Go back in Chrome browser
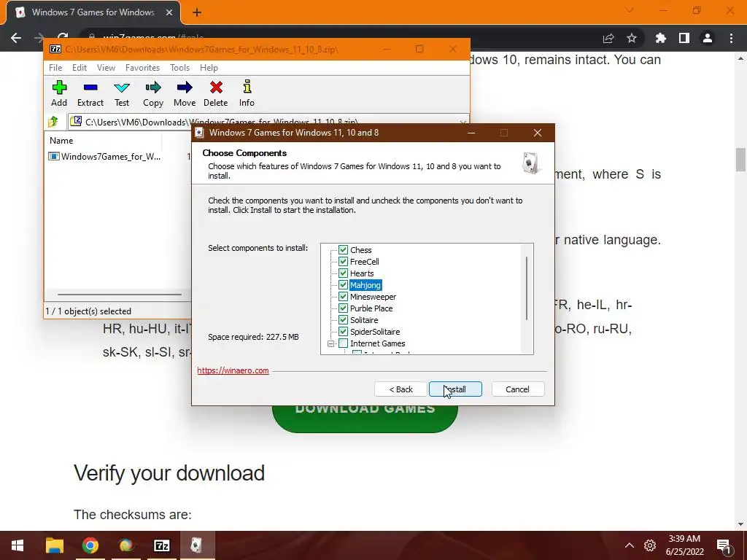 16,38
